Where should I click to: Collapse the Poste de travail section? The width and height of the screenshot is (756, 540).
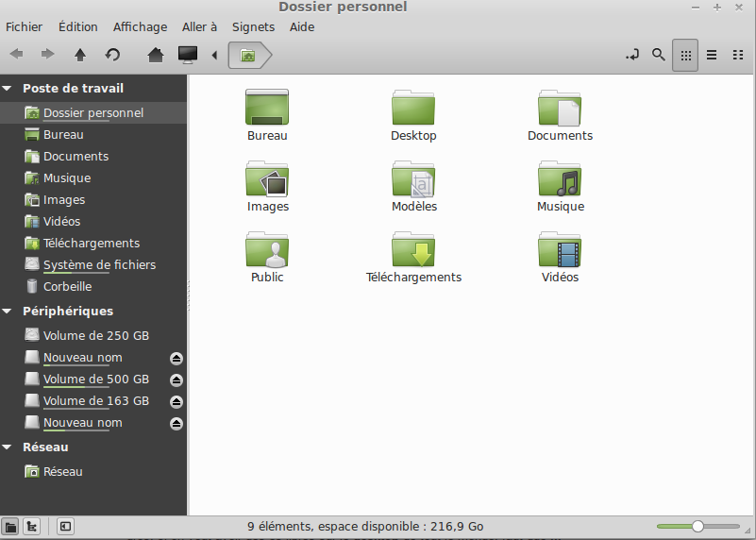click(7, 88)
